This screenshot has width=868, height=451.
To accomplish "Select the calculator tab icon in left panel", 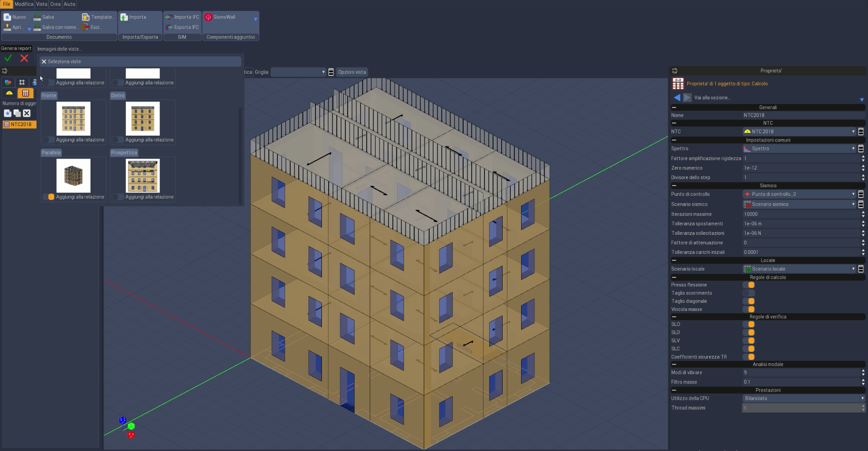I will coord(25,93).
